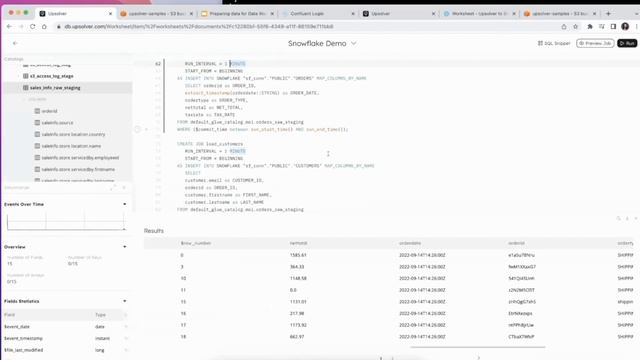Click the orderid results column header

(516, 243)
